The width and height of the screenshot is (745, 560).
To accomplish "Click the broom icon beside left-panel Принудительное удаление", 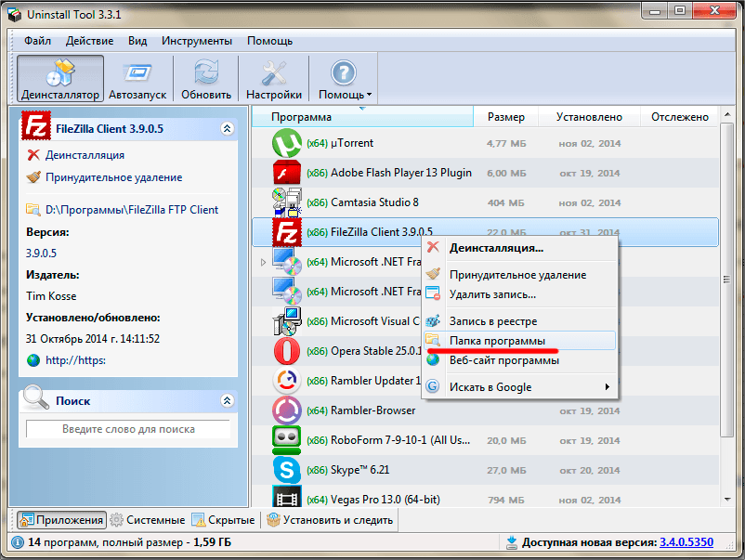I will click(x=33, y=177).
